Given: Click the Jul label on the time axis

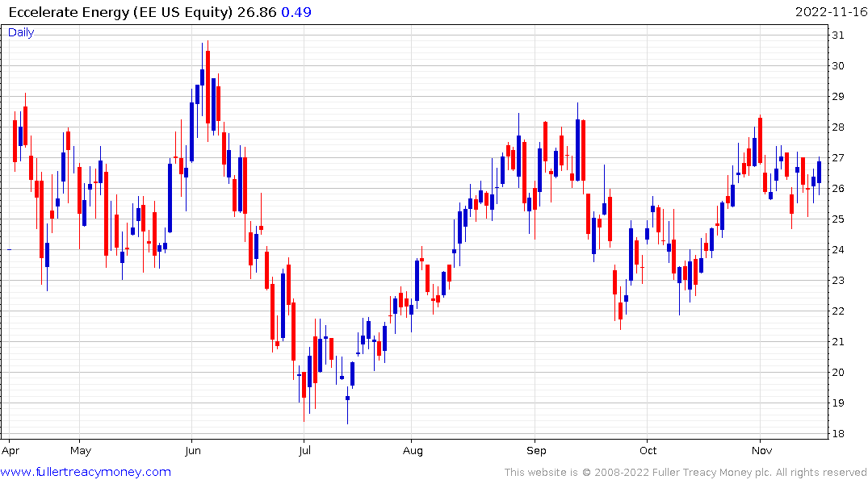Looking at the screenshot, I should [x=304, y=450].
